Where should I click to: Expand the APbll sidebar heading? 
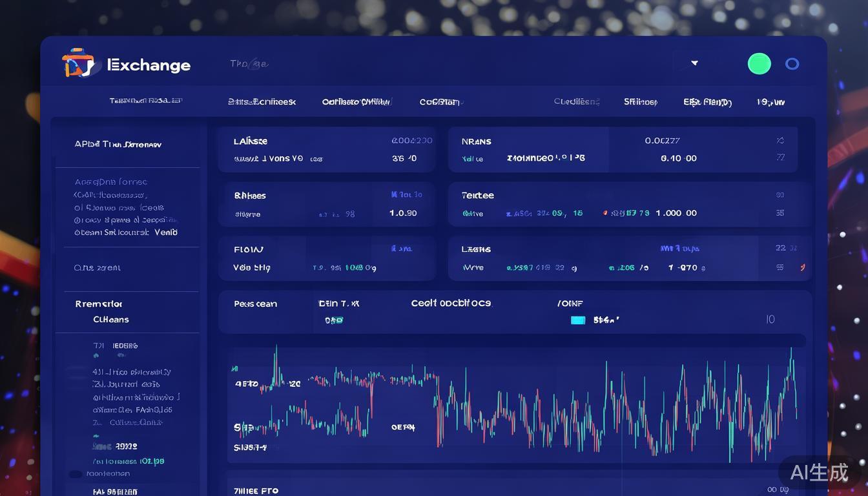(118, 145)
